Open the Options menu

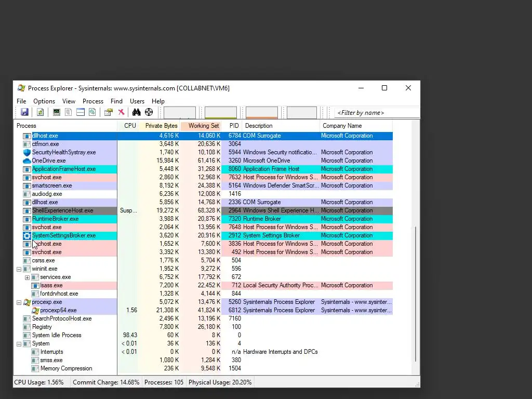point(44,101)
